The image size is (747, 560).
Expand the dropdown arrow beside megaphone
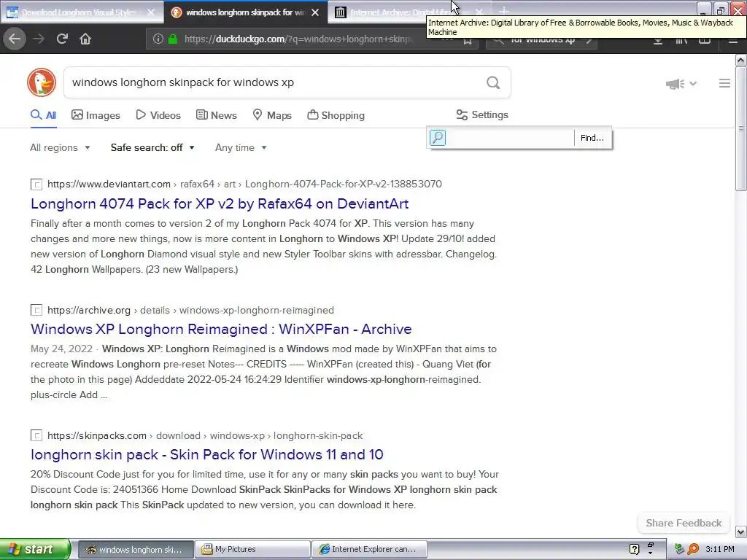tap(693, 84)
